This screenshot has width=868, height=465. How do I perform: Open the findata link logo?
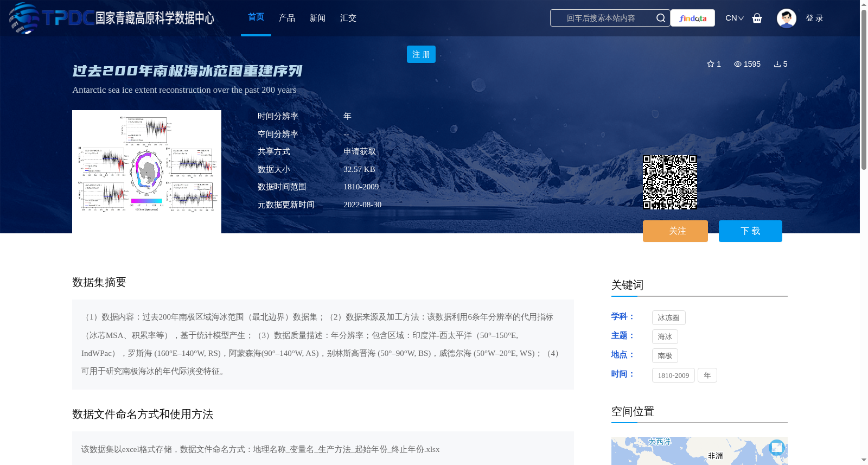tap(693, 18)
